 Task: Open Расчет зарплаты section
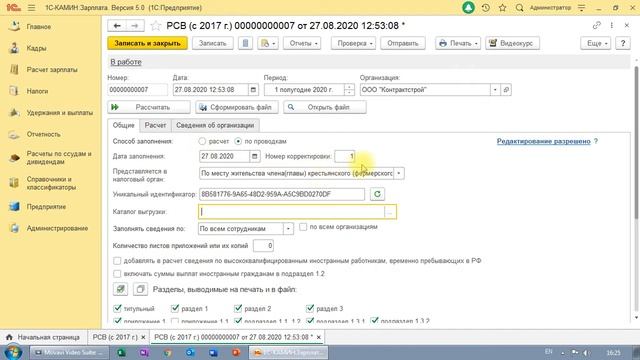[x=52, y=70]
